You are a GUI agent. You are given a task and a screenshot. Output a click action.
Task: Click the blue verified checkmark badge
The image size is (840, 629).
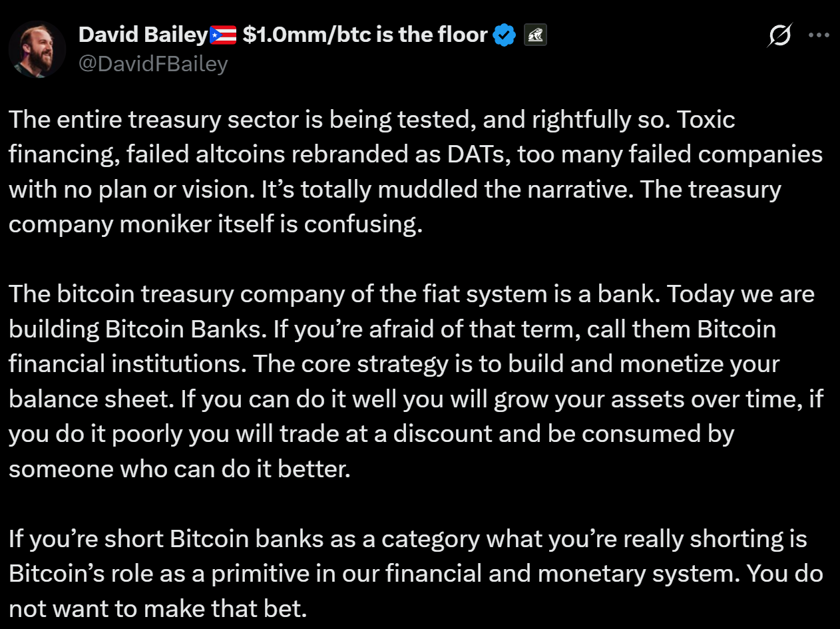[505, 35]
